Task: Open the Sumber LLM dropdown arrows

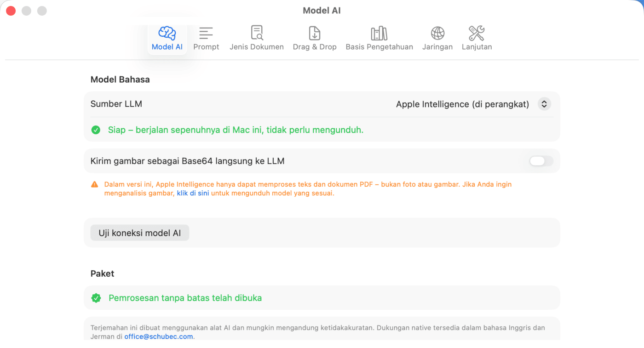Action: (544, 104)
